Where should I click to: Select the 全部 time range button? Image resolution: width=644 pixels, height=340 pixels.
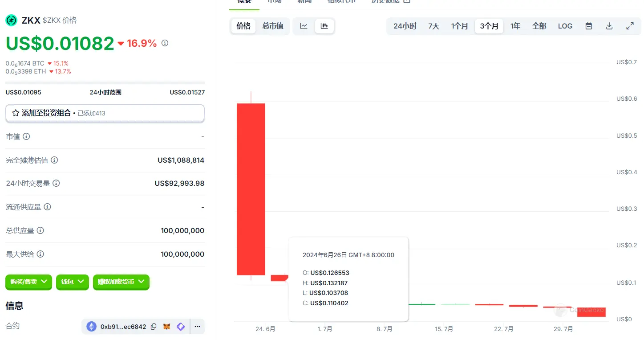click(x=539, y=26)
